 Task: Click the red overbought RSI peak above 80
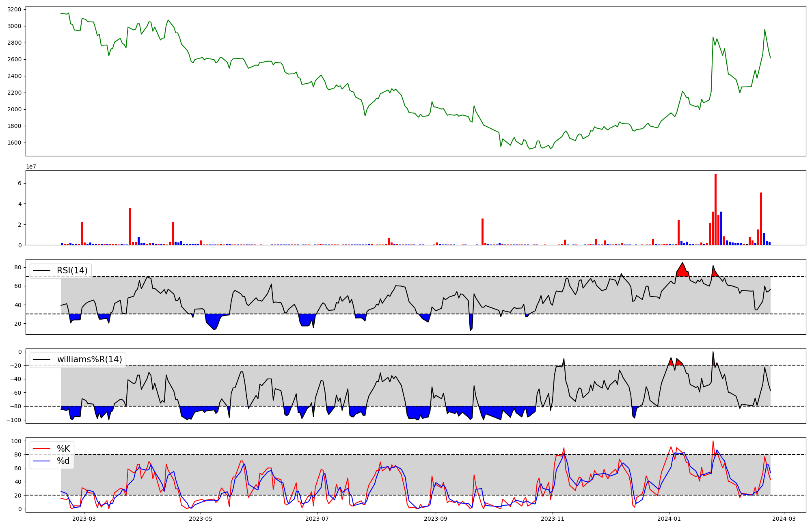tap(682, 270)
